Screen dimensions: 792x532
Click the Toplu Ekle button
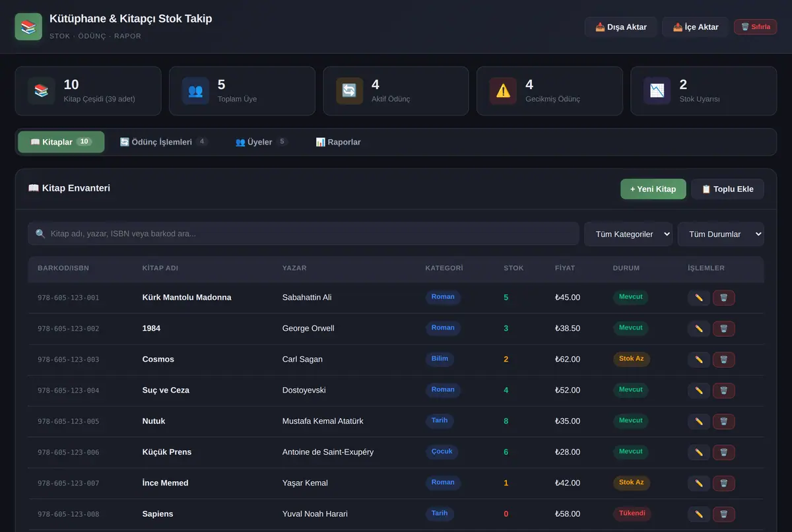coord(727,189)
